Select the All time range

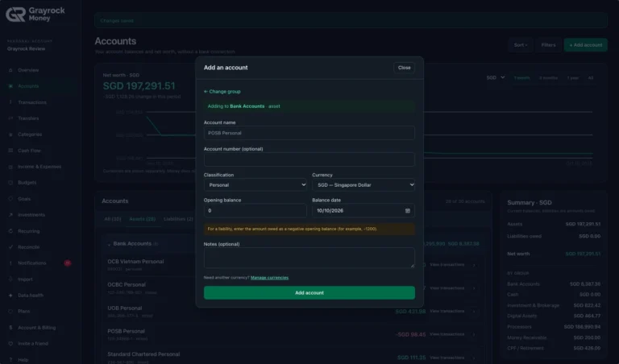[x=591, y=78]
